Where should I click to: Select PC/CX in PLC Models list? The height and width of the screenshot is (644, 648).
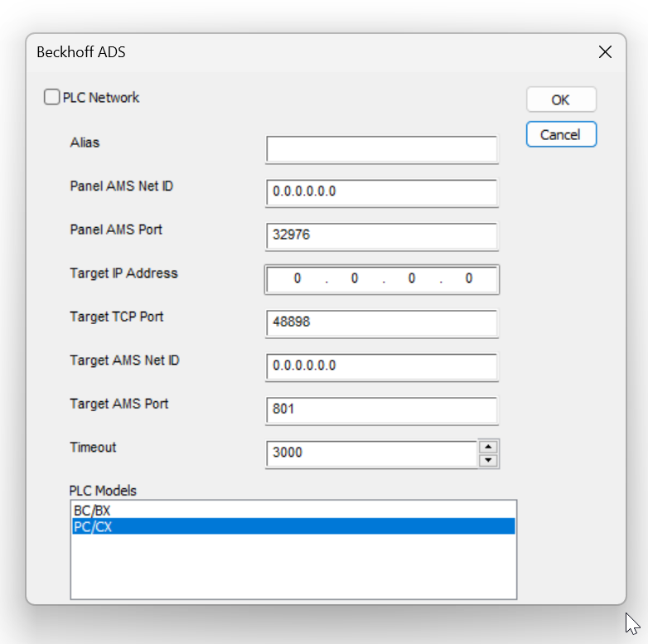coord(293,526)
